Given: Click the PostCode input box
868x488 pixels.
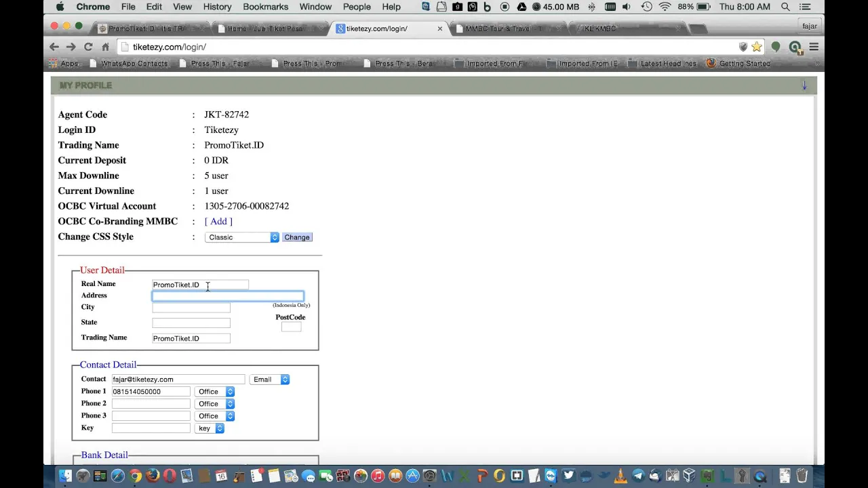Looking at the screenshot, I should point(291,327).
